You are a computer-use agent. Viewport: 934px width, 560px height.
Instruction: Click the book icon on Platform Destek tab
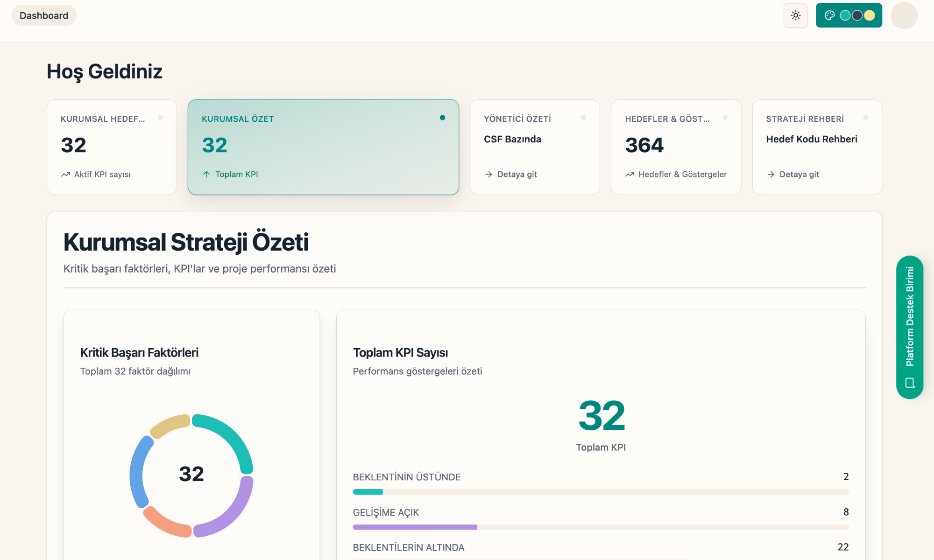[910, 383]
